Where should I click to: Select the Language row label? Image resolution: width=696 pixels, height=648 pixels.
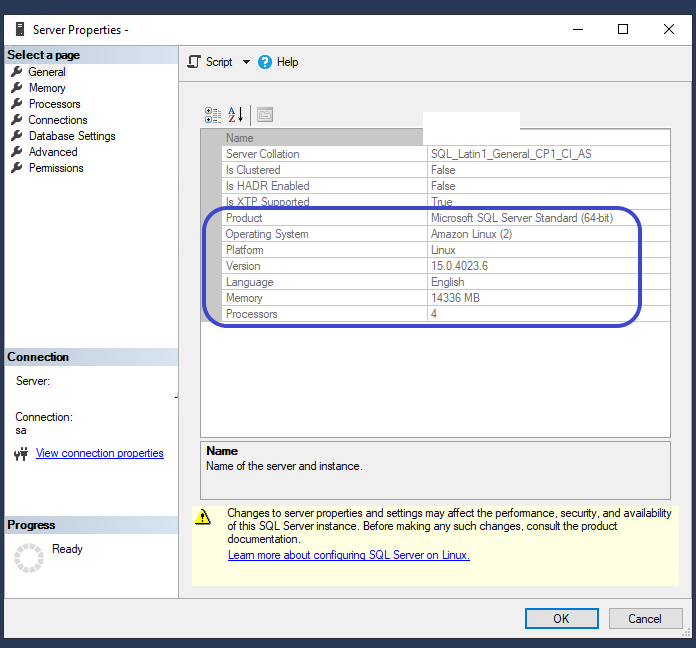click(249, 282)
